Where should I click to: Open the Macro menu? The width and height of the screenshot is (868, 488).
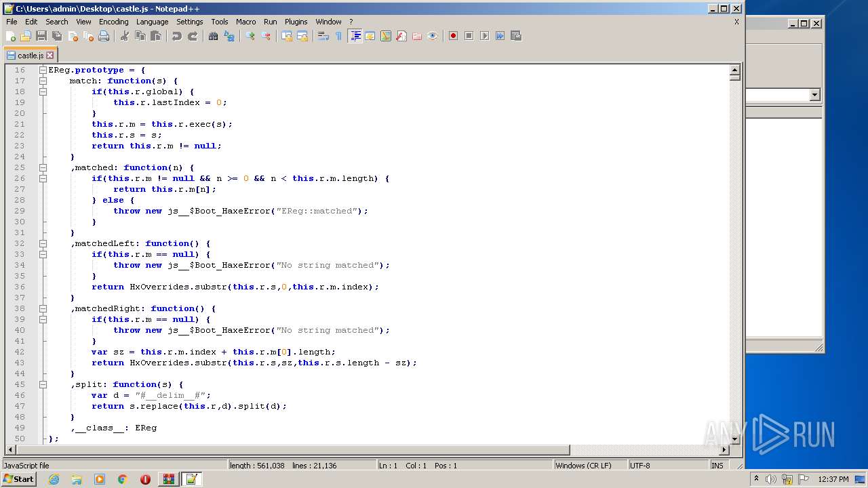[x=246, y=22]
